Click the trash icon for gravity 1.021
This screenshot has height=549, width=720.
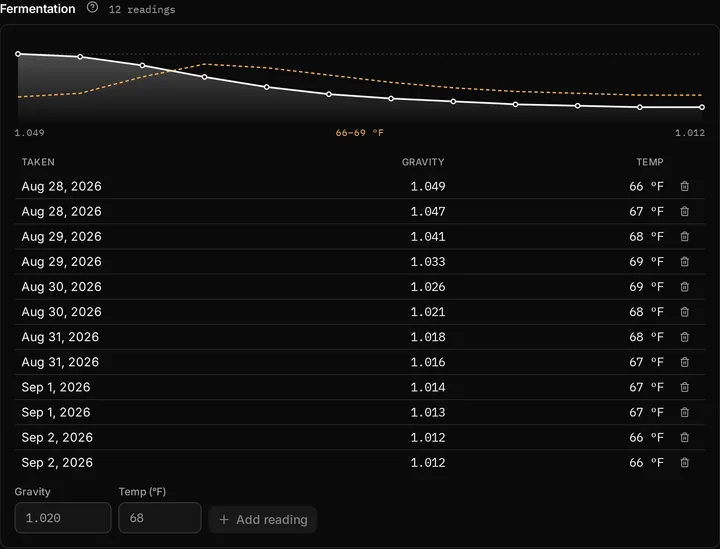click(x=684, y=312)
